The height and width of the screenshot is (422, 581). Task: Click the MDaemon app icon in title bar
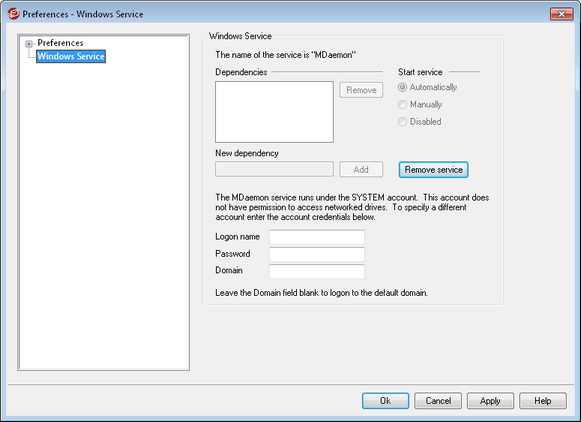tap(13, 14)
